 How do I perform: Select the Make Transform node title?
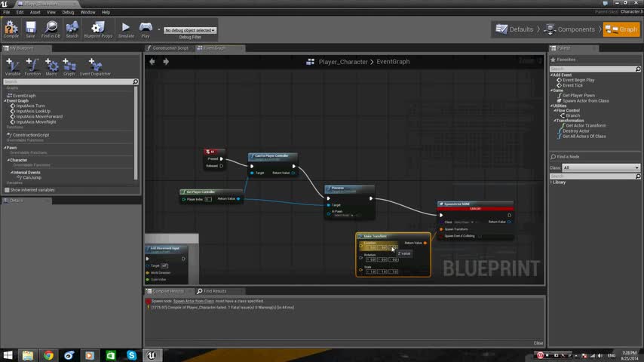point(375,236)
